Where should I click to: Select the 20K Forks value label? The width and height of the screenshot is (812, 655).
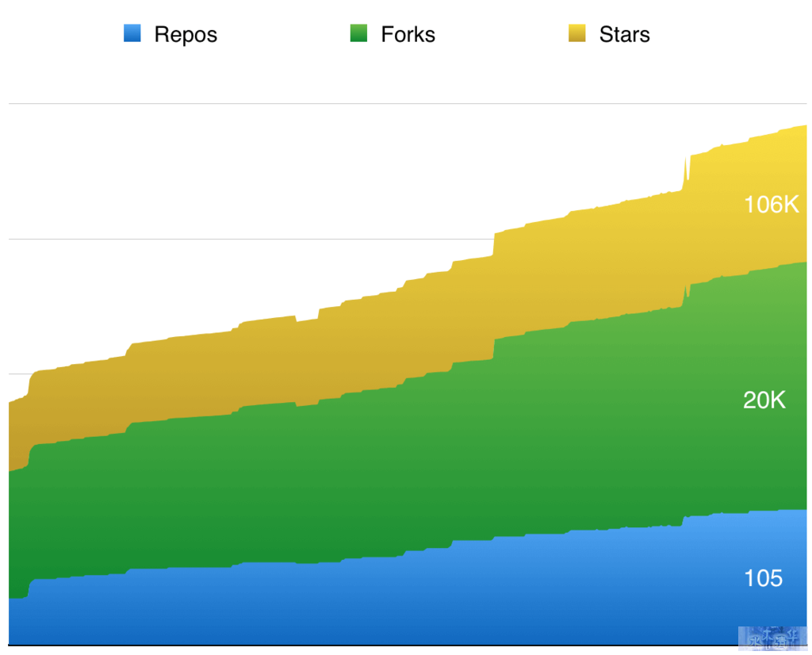coord(764,400)
